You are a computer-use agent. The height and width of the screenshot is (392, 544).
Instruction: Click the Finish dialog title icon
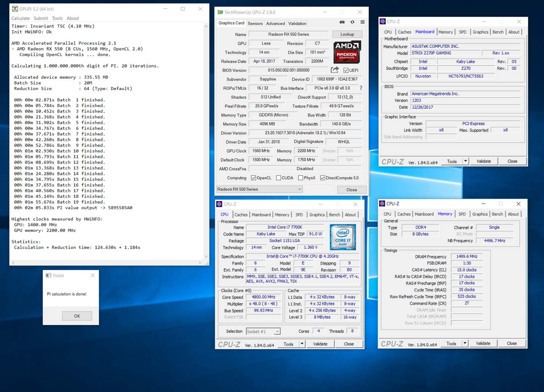(48, 275)
